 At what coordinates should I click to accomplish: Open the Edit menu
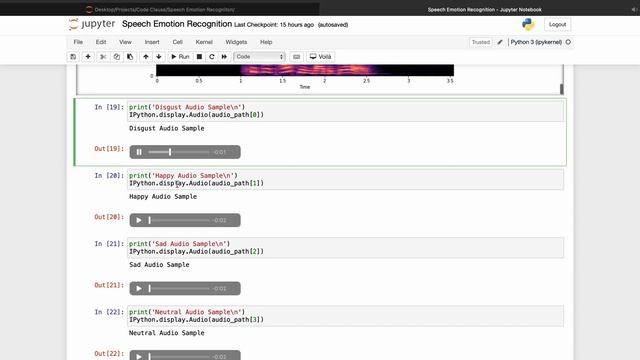coord(101,42)
